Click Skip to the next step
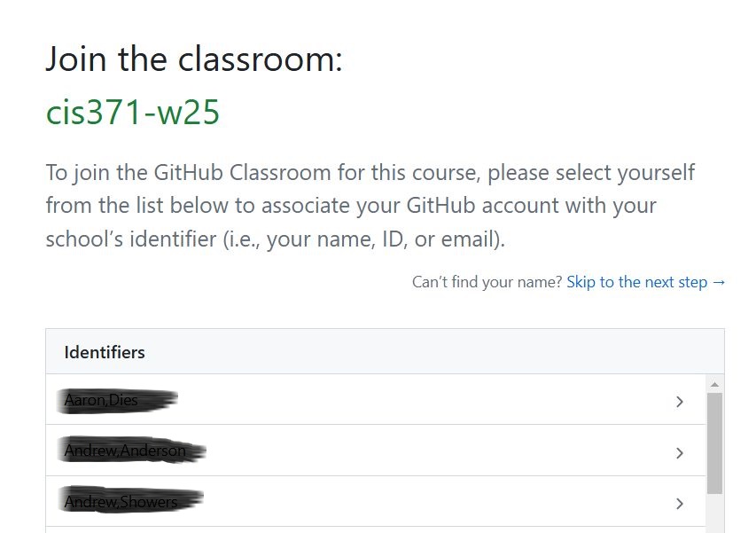This screenshot has height=533, width=756. point(636,282)
